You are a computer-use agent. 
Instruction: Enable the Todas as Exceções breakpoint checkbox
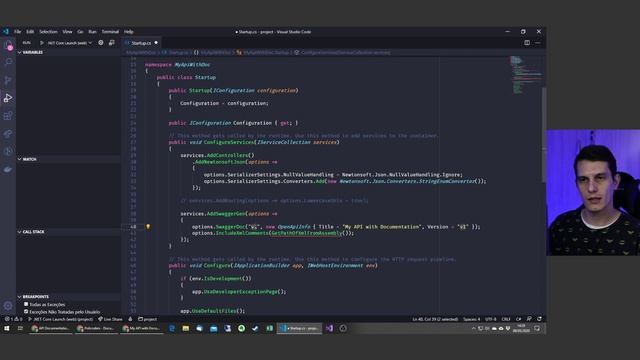[x=26, y=304]
